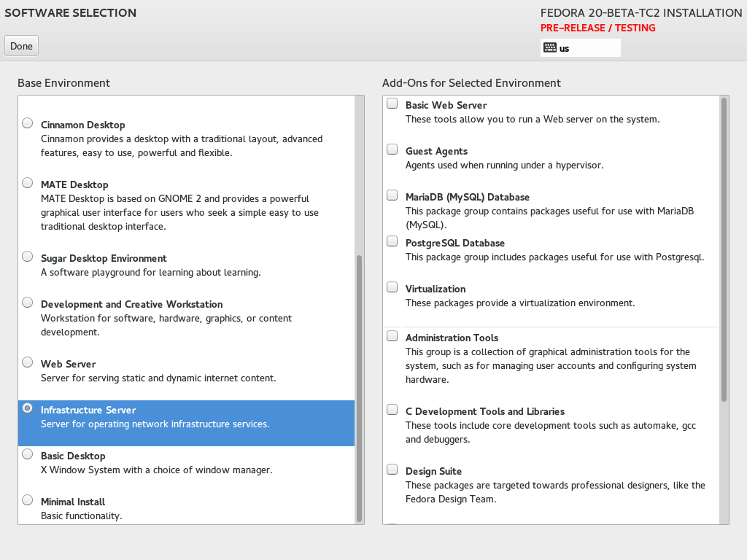Click 'A software playground for learning about learning.' text
The image size is (747, 560).
click(x=150, y=273)
